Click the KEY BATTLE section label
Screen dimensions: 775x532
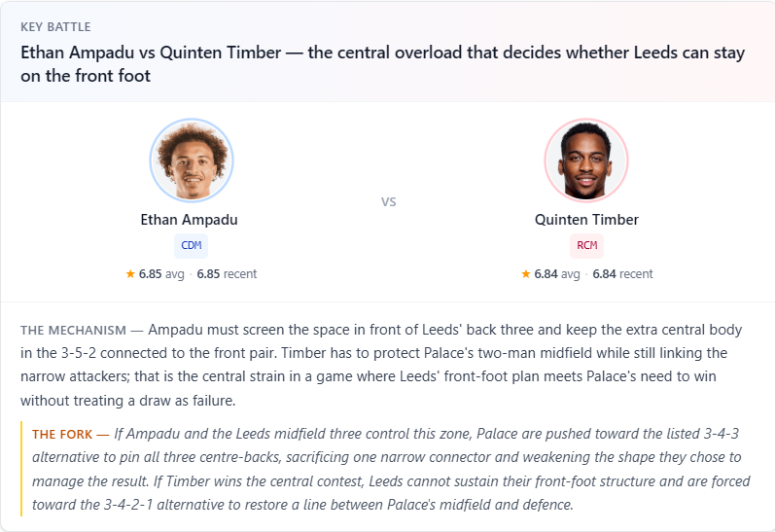pyautogui.click(x=55, y=27)
